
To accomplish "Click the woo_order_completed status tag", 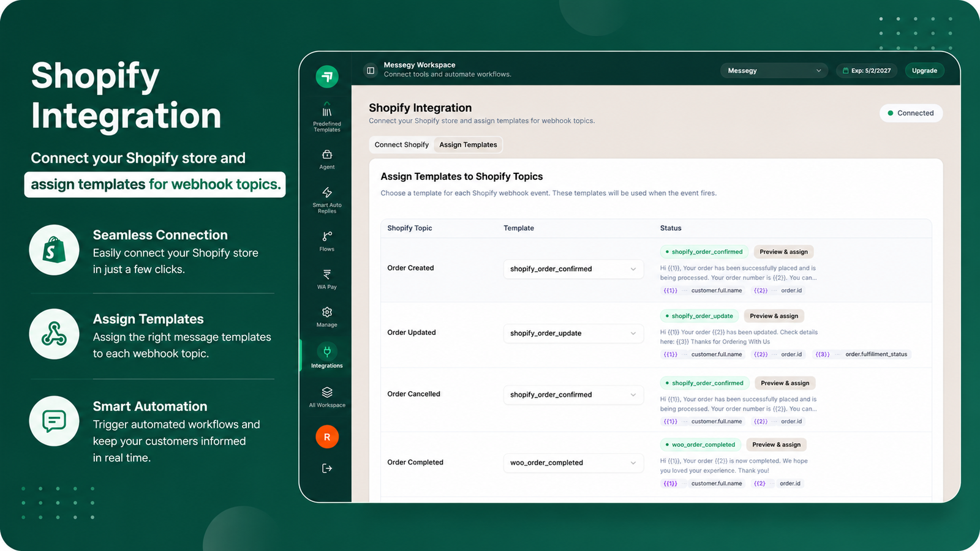I will tap(700, 444).
